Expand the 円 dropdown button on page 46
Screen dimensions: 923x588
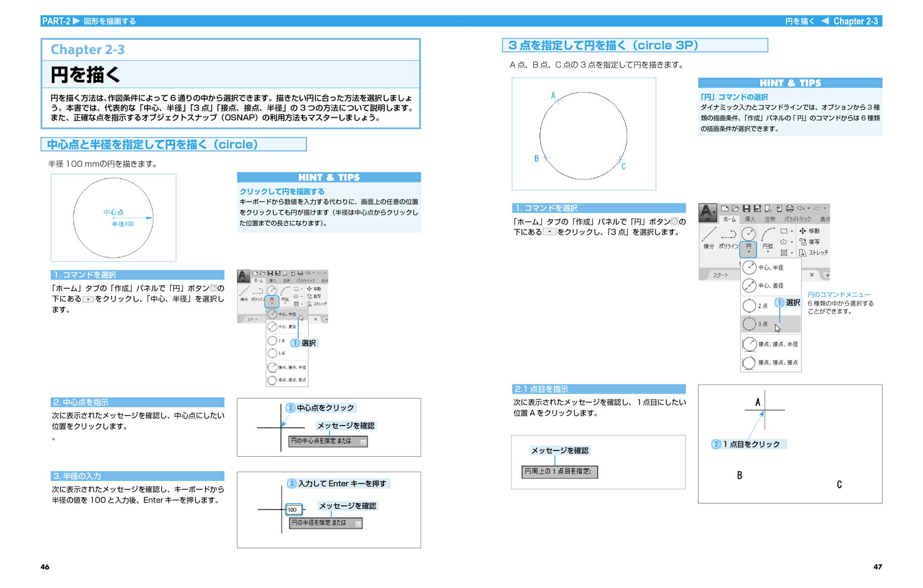pos(272,302)
